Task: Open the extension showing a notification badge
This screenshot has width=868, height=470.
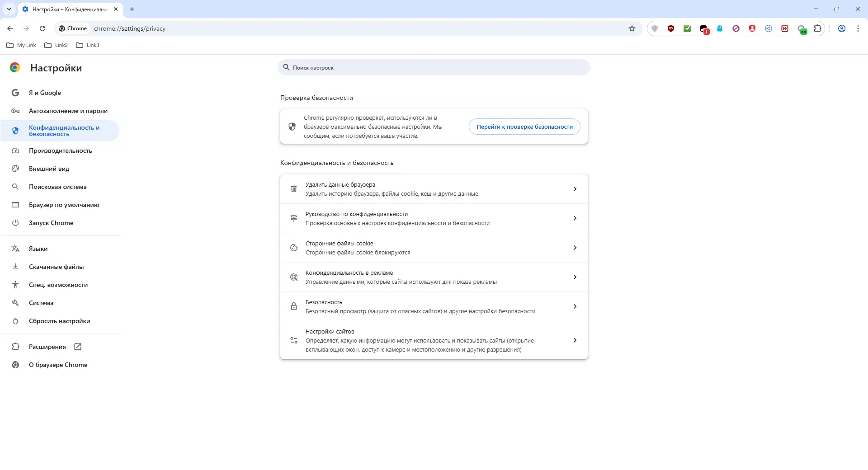Action: click(704, 28)
